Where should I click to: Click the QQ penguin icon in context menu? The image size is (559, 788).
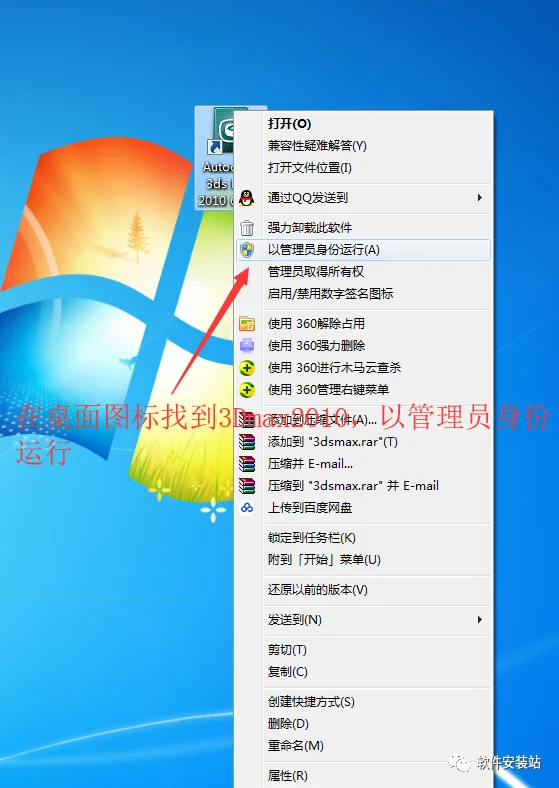point(247,198)
